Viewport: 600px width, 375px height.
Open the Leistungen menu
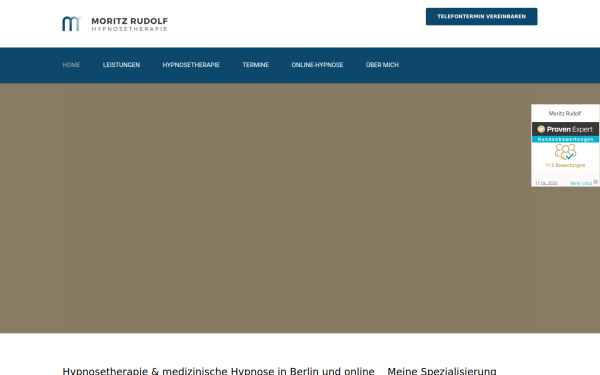point(121,65)
